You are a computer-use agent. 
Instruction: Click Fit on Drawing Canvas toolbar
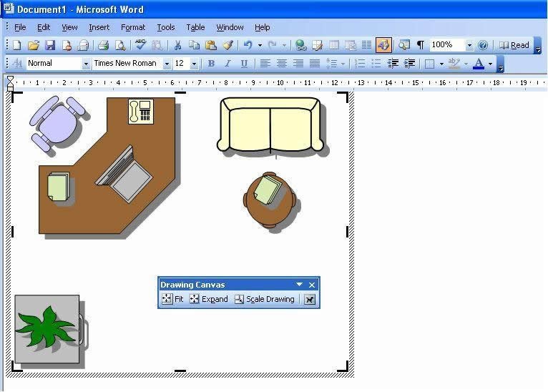(x=172, y=299)
